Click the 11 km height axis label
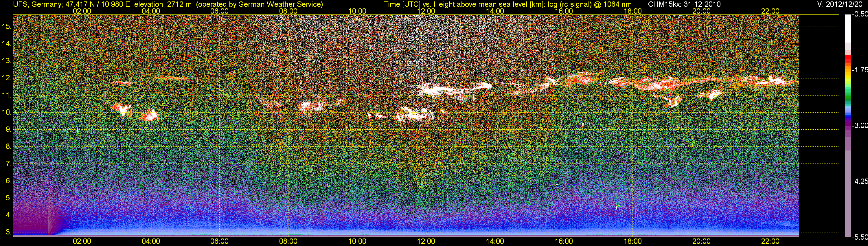Image resolution: width=868 pixels, height=246 pixels. 7,96
